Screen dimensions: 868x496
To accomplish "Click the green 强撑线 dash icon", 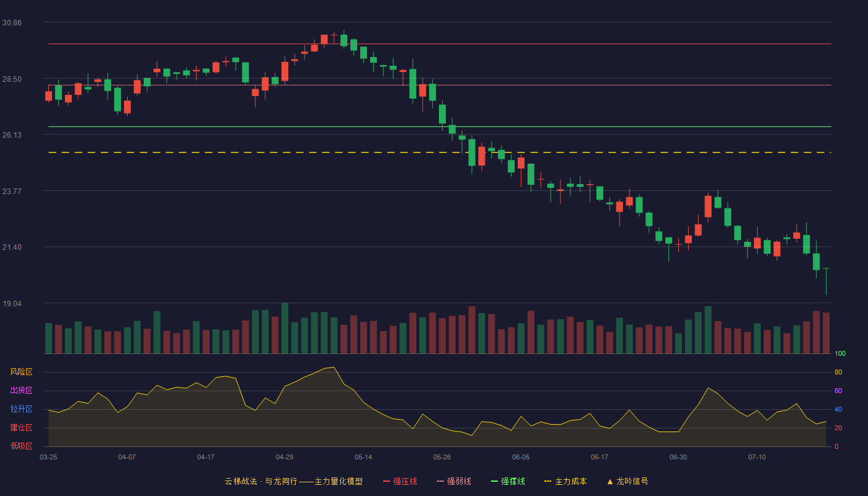I will pyautogui.click(x=494, y=481).
